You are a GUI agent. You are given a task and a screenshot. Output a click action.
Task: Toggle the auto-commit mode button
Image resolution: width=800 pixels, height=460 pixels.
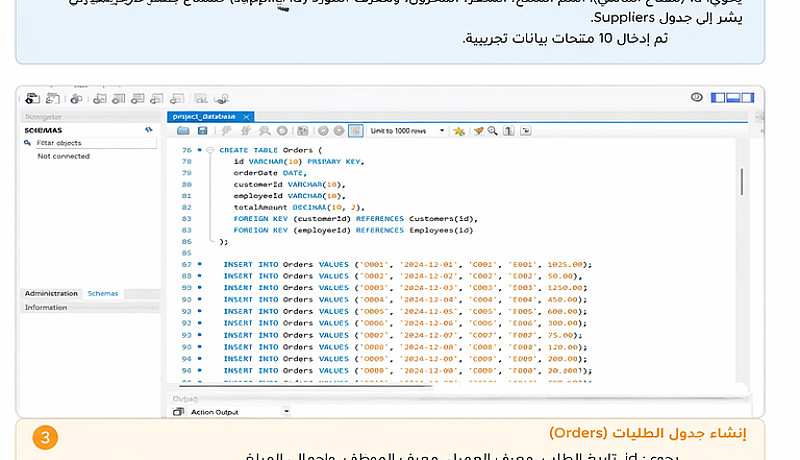[x=356, y=131]
